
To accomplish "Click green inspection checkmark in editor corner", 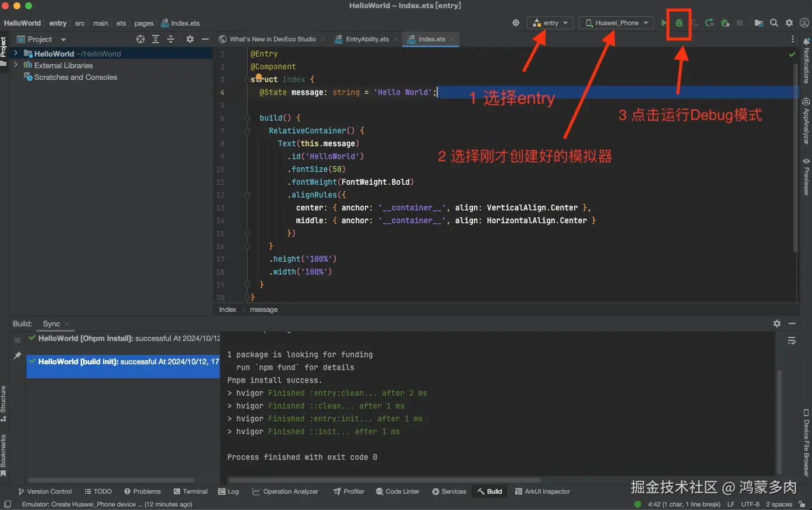I will pos(792,54).
